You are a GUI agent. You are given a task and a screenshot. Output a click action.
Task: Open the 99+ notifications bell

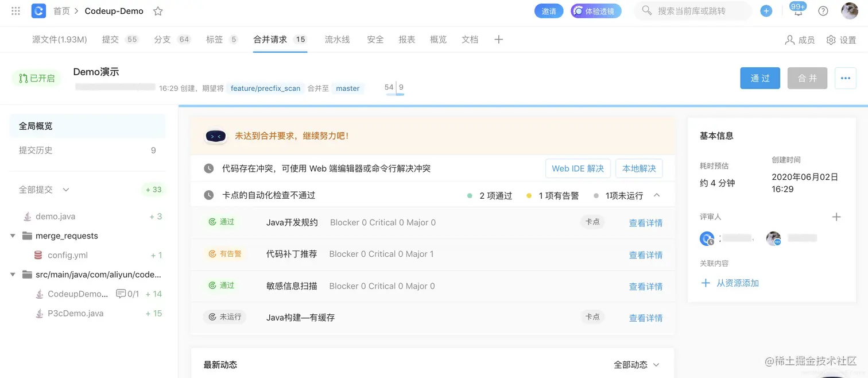pyautogui.click(x=797, y=10)
